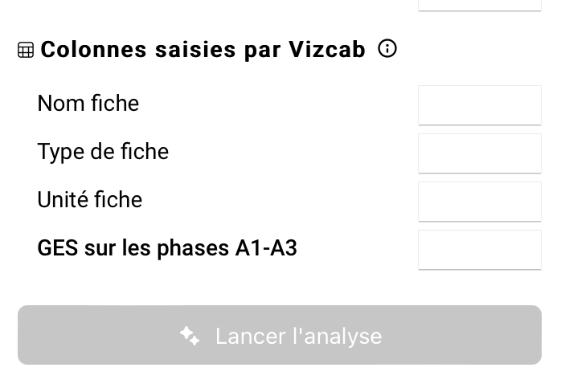561x392 pixels.
Task: Click the sparkle icon in the Lancer l'analyse button
Action: pyautogui.click(x=190, y=336)
